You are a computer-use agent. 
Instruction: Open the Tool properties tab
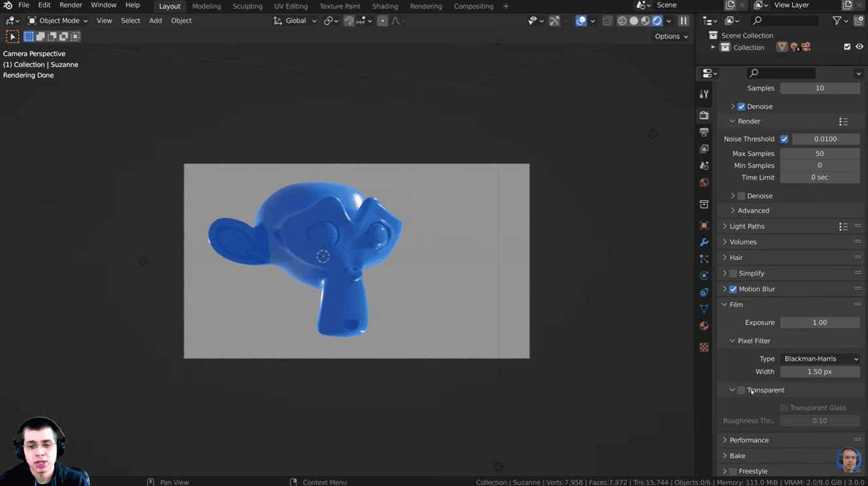tap(704, 94)
